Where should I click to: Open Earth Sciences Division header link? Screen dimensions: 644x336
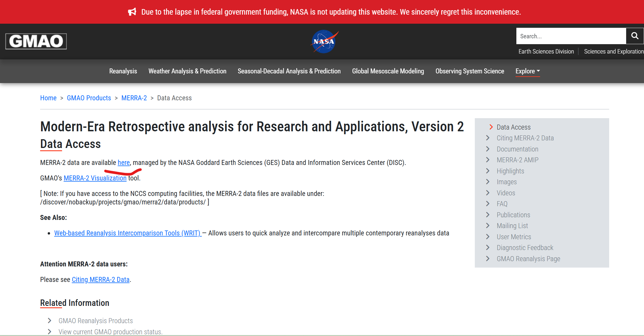(546, 51)
